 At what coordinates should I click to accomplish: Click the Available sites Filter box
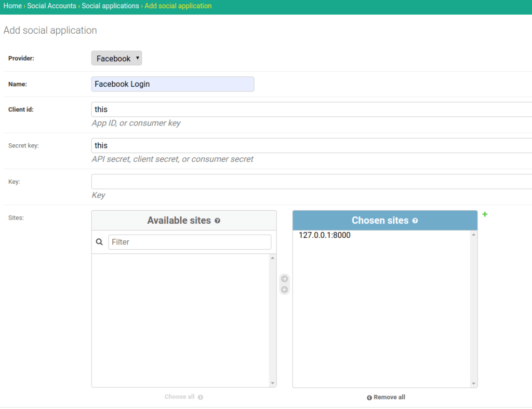(189, 242)
